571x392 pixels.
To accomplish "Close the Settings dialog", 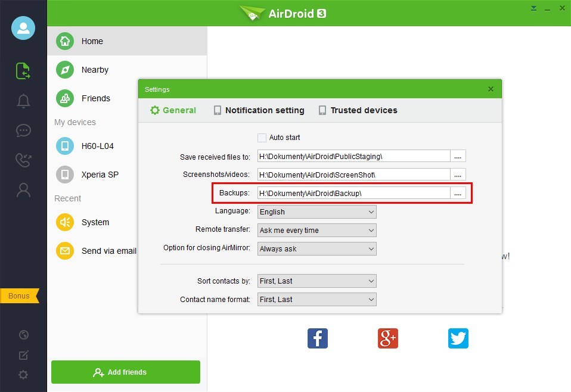I will tap(491, 89).
